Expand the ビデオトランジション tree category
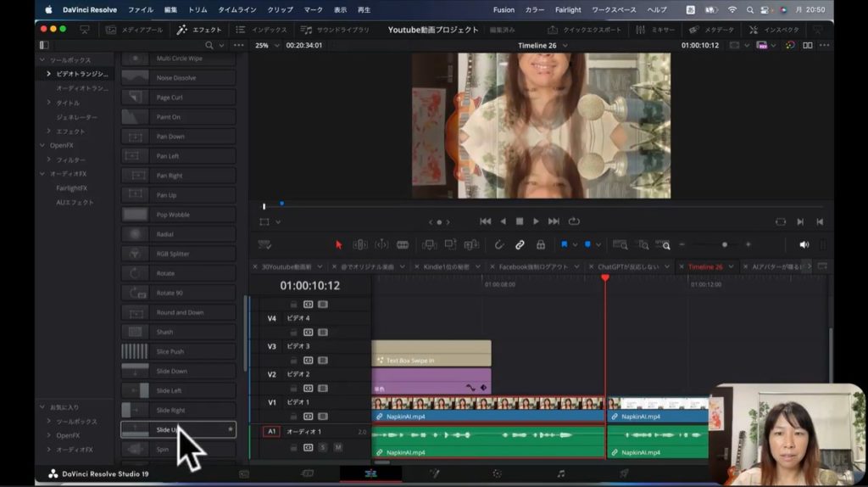This screenshot has height=487, width=868. [49, 74]
